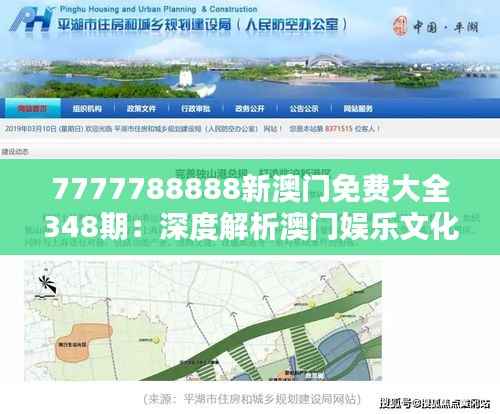Open the 公告公示 navigation item
Image resolution: width=500 pixels, height=414 pixels.
tap(304, 108)
